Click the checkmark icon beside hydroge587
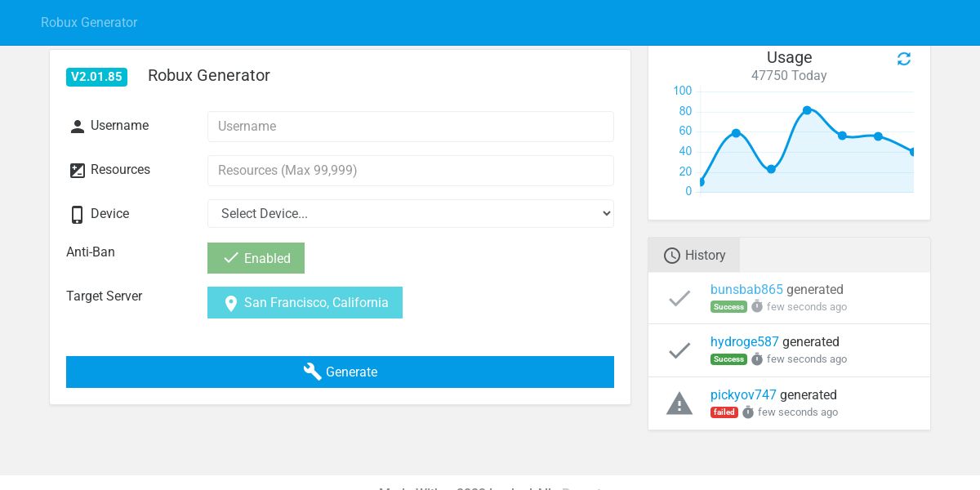 pyautogui.click(x=679, y=351)
